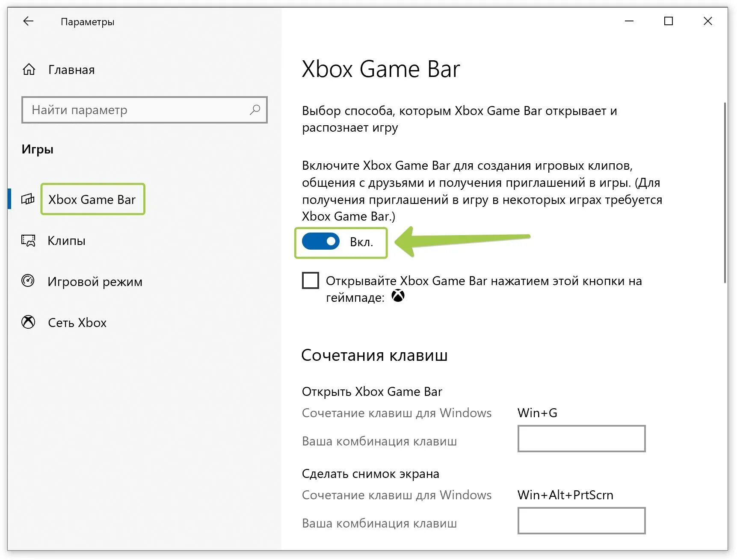
Task: Click custom shortcut field for opening Game Bar
Action: [581, 439]
